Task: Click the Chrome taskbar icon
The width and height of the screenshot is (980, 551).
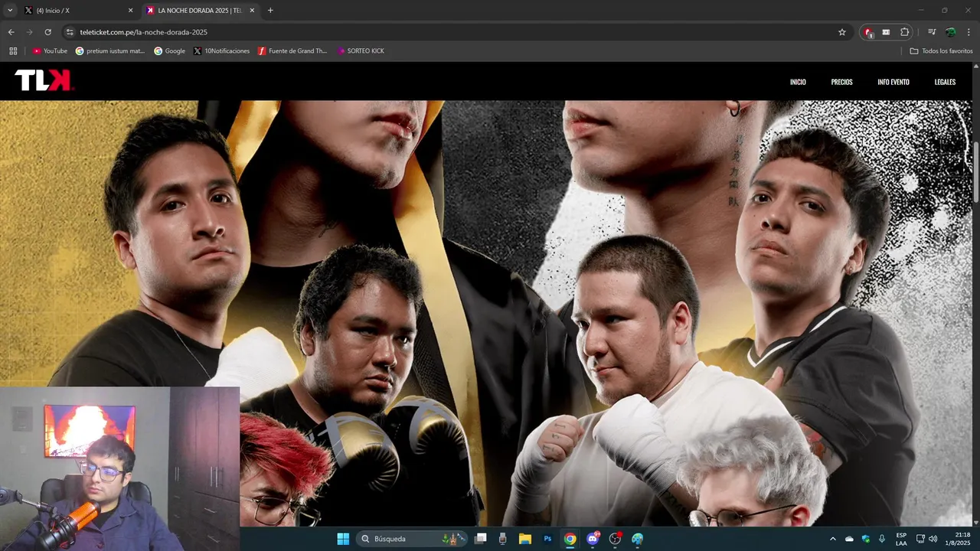Action: pos(570,539)
